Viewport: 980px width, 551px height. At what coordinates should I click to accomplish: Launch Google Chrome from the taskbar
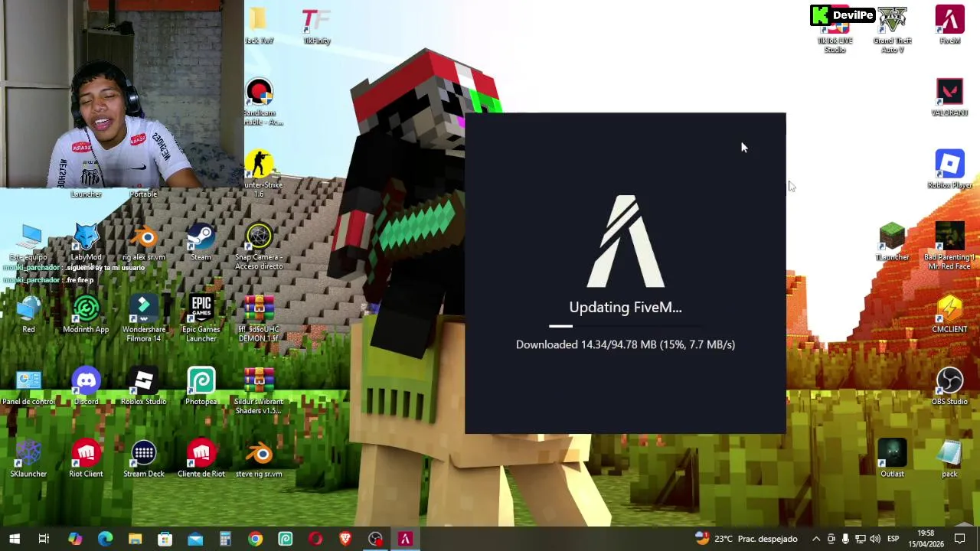point(255,539)
